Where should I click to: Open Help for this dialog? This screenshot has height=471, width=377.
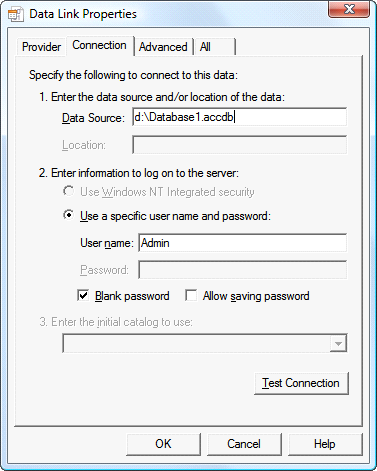pos(325,444)
